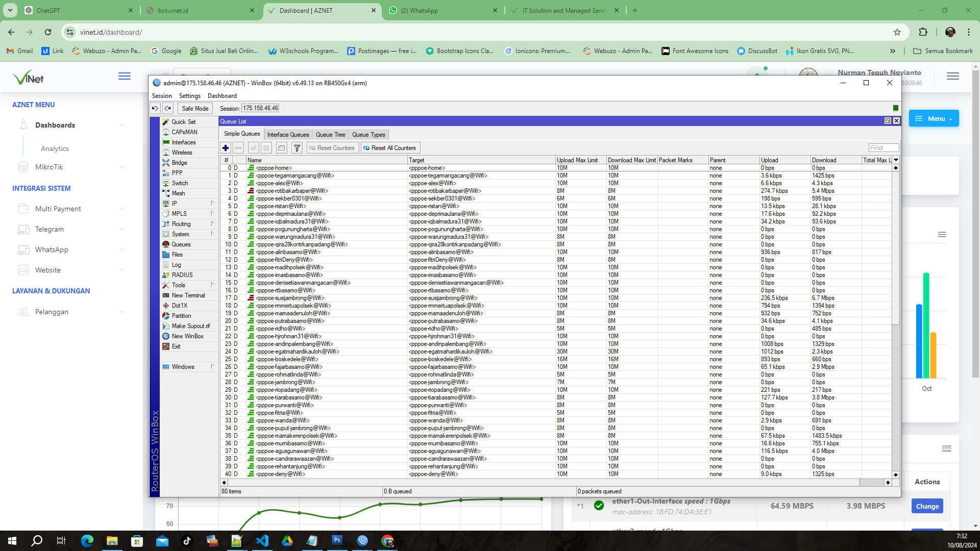Click the WinBox Redo icon
This screenshot has height=551, width=980.
[x=168, y=108]
